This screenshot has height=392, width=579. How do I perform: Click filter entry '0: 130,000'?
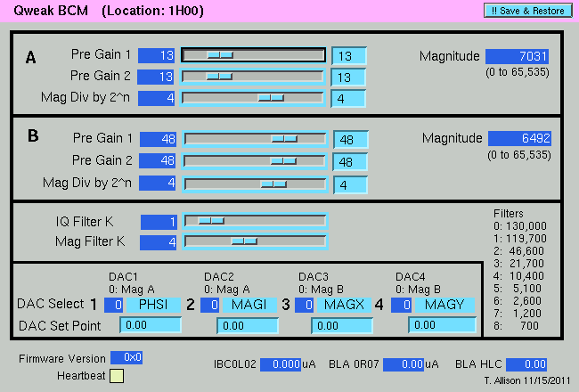coord(520,226)
